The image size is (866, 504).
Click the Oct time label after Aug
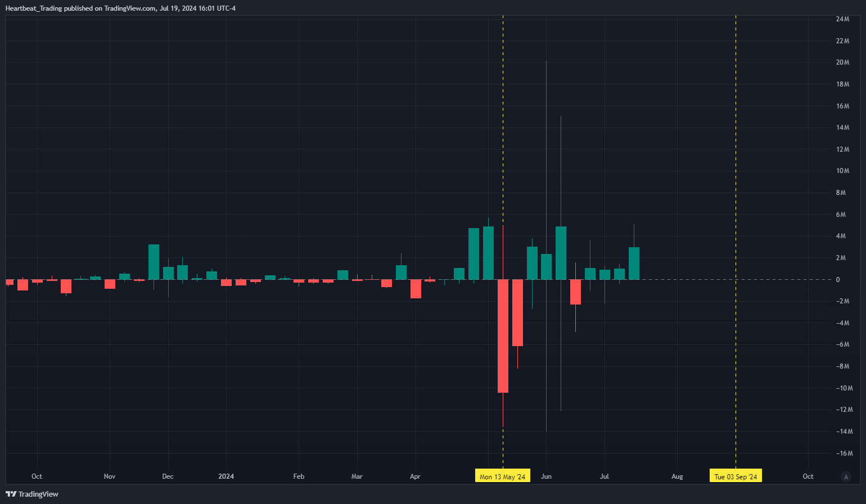click(808, 476)
